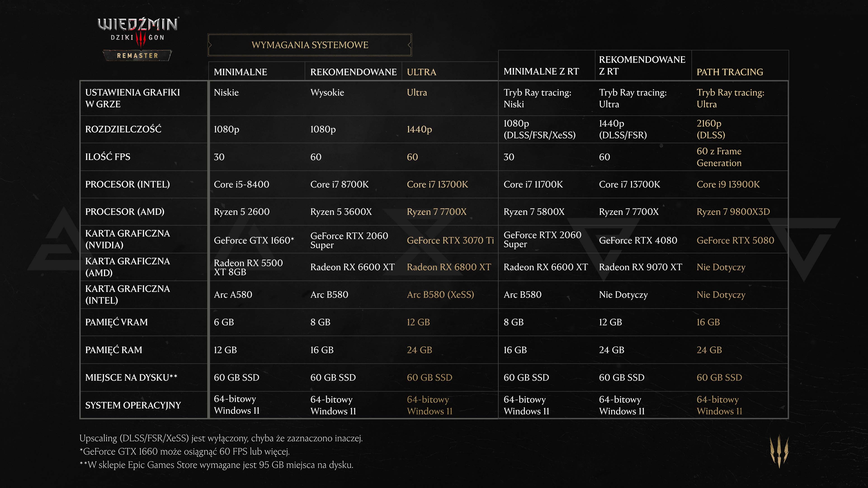Click the REKOMENDOWANE Z RT header

point(642,65)
